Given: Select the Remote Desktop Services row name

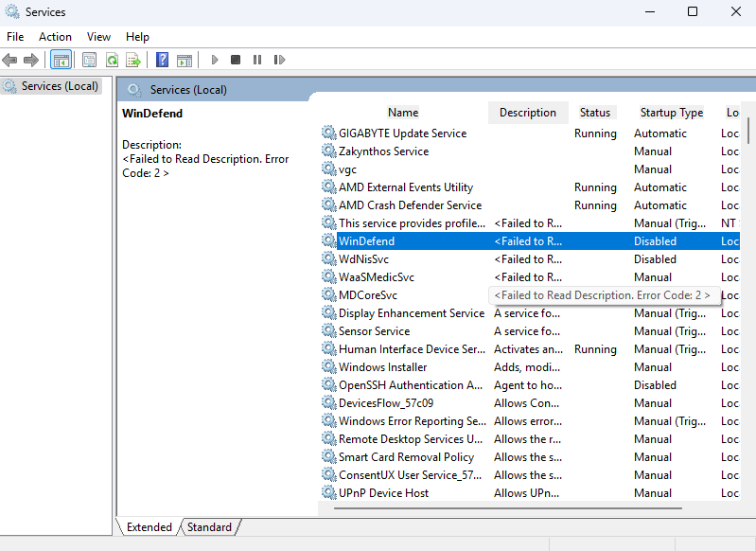Looking at the screenshot, I should [x=411, y=439].
